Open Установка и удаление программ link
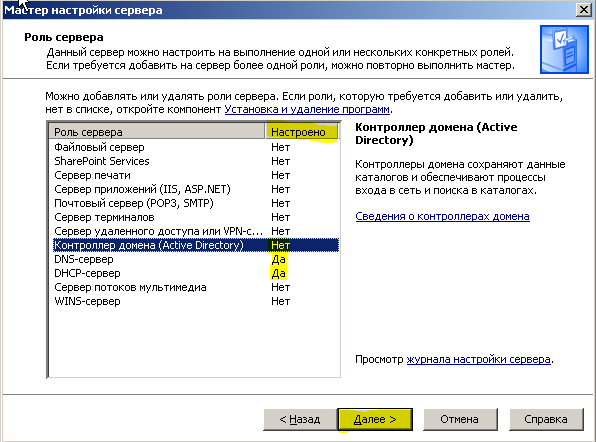 (x=307, y=109)
